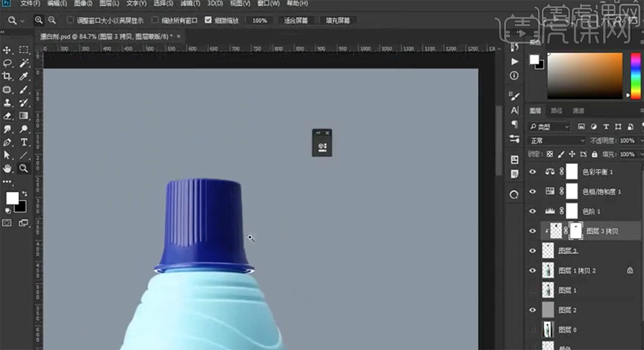Select the Lasso tool
The image size is (644, 350).
pyautogui.click(x=8, y=63)
